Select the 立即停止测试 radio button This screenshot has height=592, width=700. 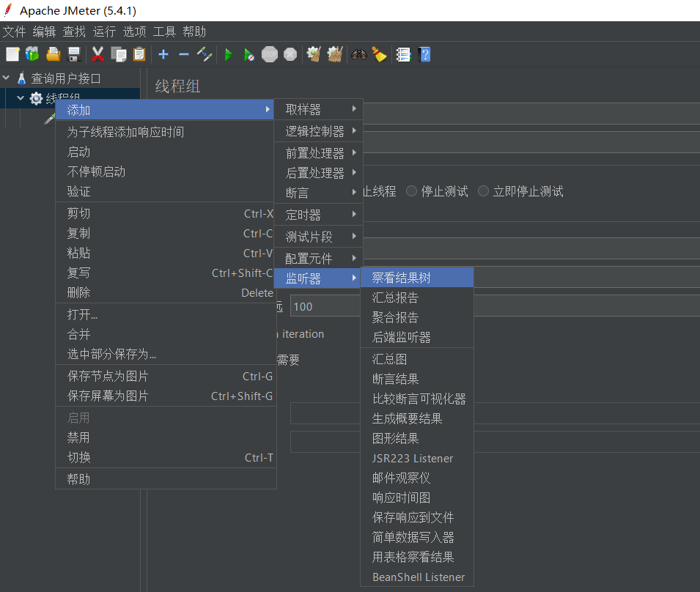(484, 191)
